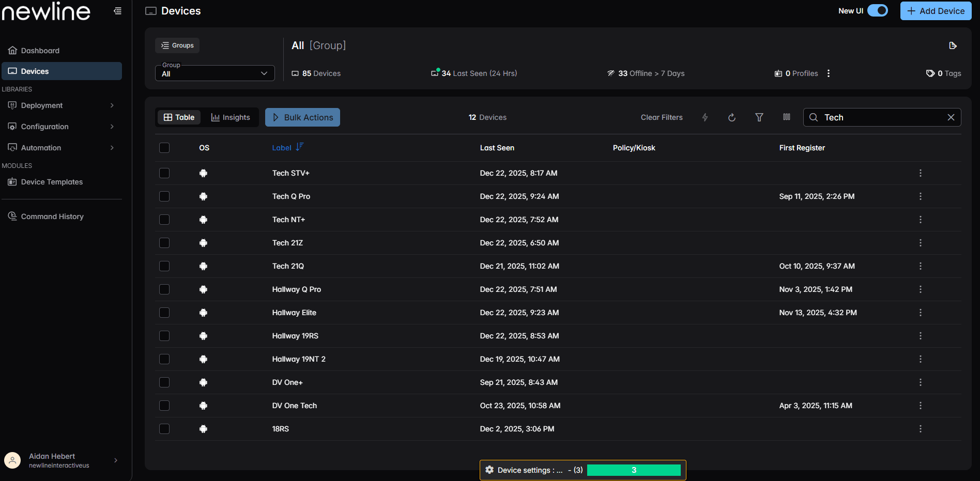Tick the select-all header checkbox
The image size is (980, 481).
click(x=164, y=148)
